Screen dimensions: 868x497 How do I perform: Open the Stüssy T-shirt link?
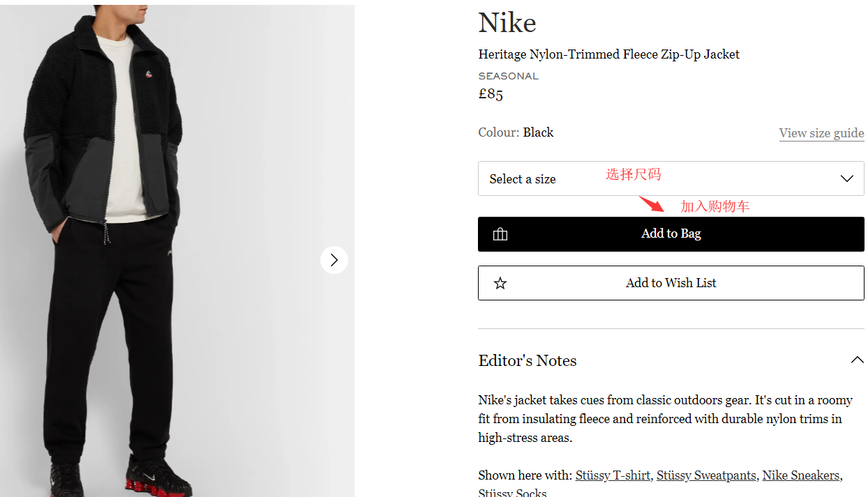[613, 475]
